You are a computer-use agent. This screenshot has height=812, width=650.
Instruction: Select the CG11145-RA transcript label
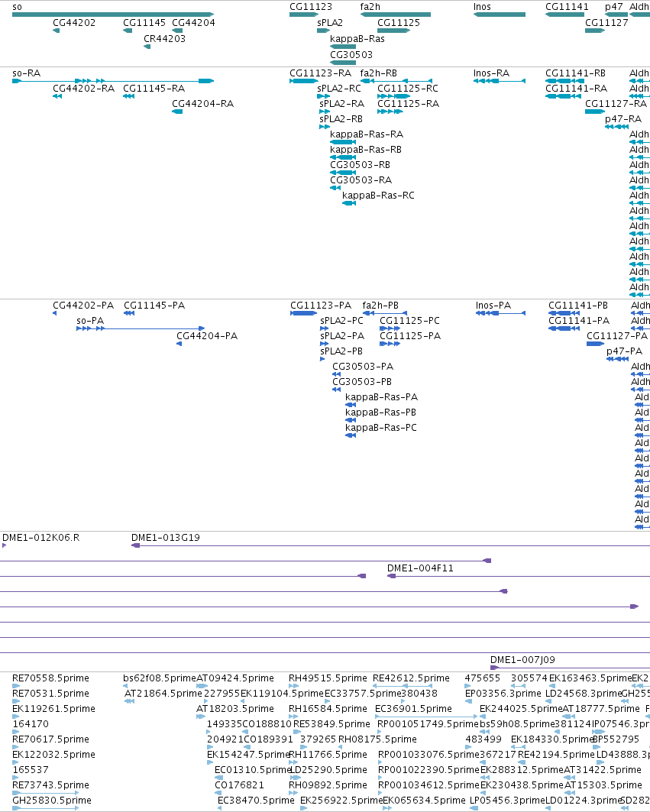click(x=154, y=89)
